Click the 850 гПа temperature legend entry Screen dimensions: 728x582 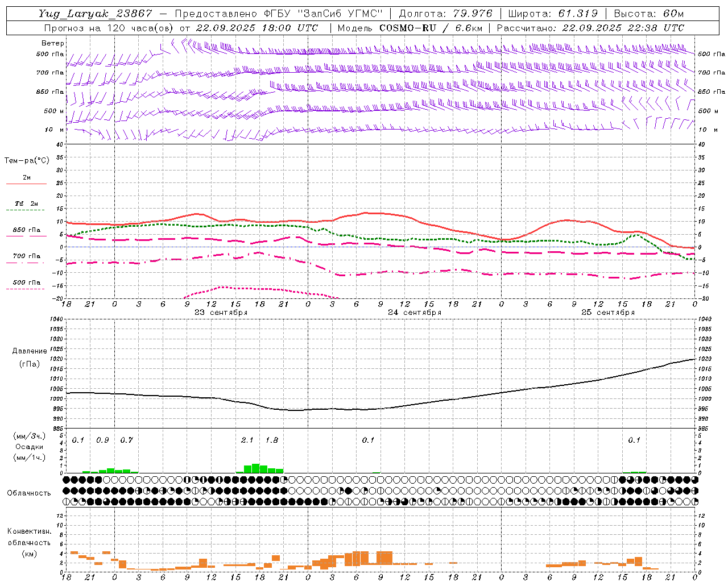(x=27, y=230)
